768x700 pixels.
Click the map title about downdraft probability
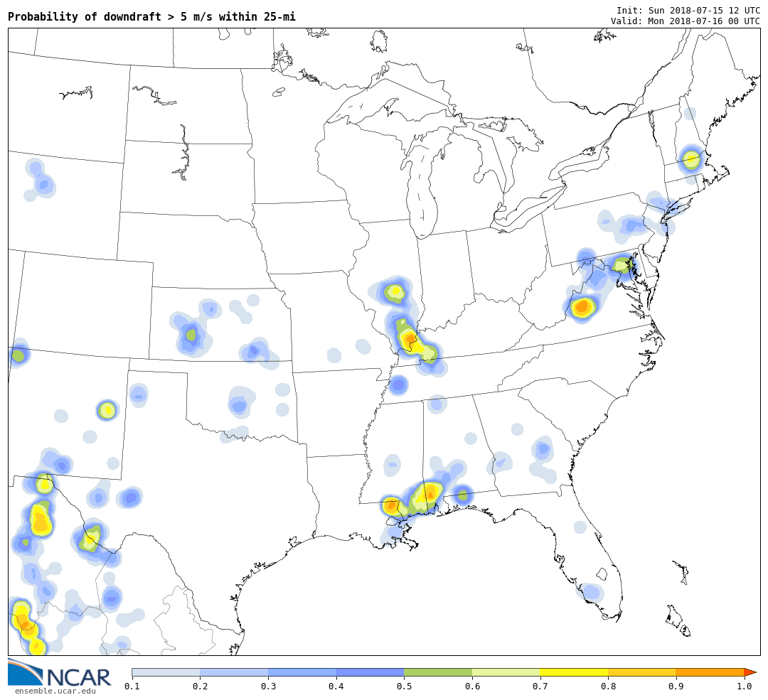click(151, 16)
